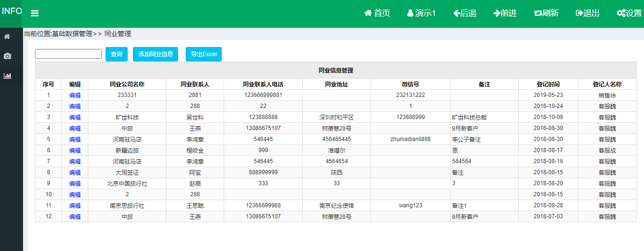Export the table with 导出Excel
The width and height of the screenshot is (644, 251).
(x=203, y=54)
